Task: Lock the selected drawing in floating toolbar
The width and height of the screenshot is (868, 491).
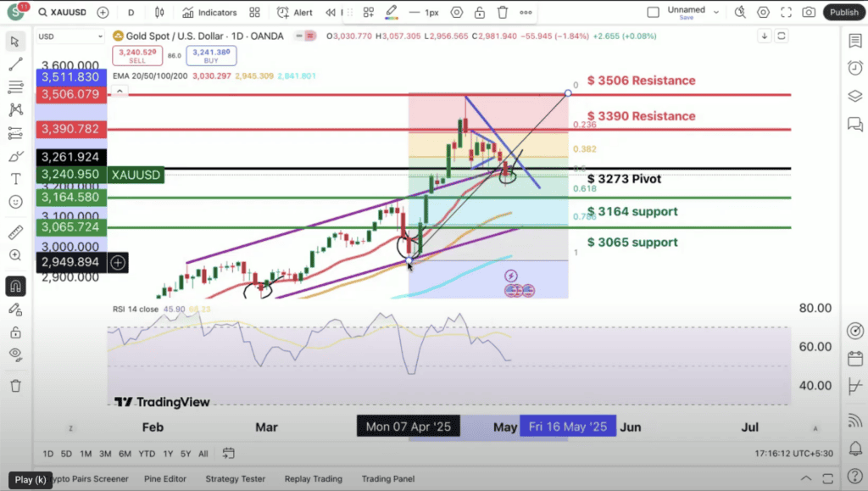Action: pos(480,12)
